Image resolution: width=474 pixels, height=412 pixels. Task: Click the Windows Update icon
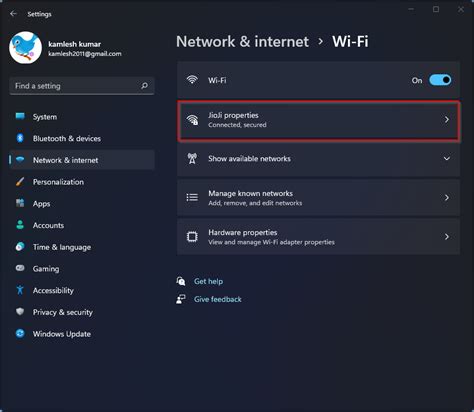[x=20, y=333]
